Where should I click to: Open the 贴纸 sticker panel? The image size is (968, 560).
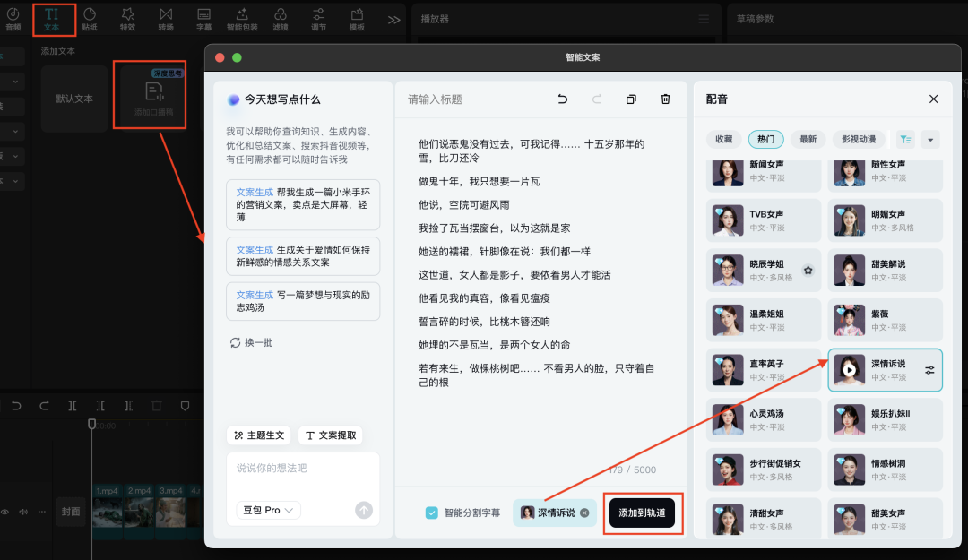pyautogui.click(x=90, y=18)
